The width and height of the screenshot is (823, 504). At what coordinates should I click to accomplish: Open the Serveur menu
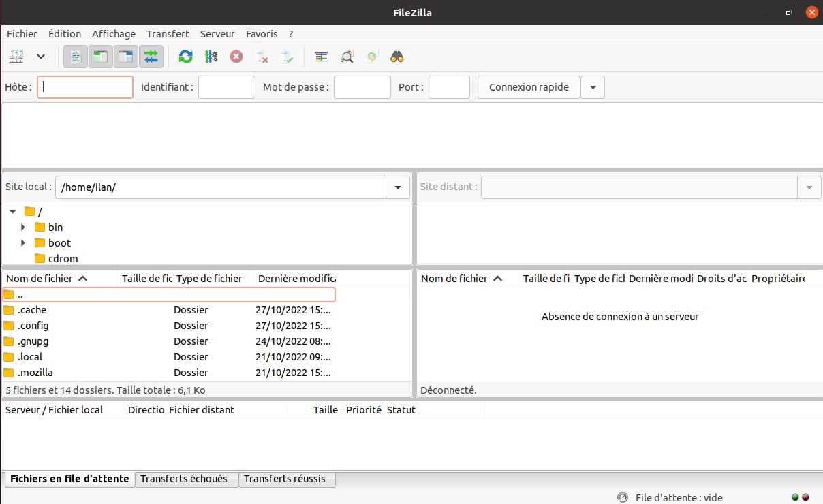[x=217, y=34]
